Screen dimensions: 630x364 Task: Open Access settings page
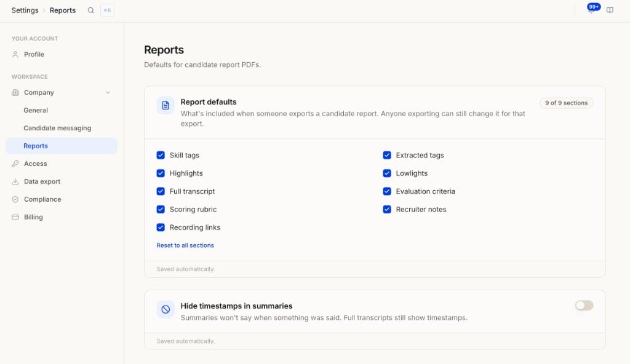62,164
